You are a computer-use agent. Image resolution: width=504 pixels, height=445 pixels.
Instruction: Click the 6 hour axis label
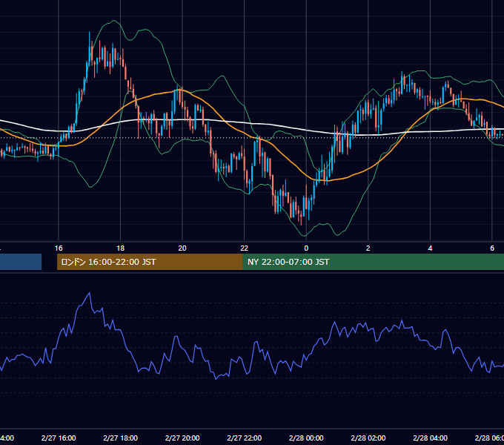click(492, 248)
